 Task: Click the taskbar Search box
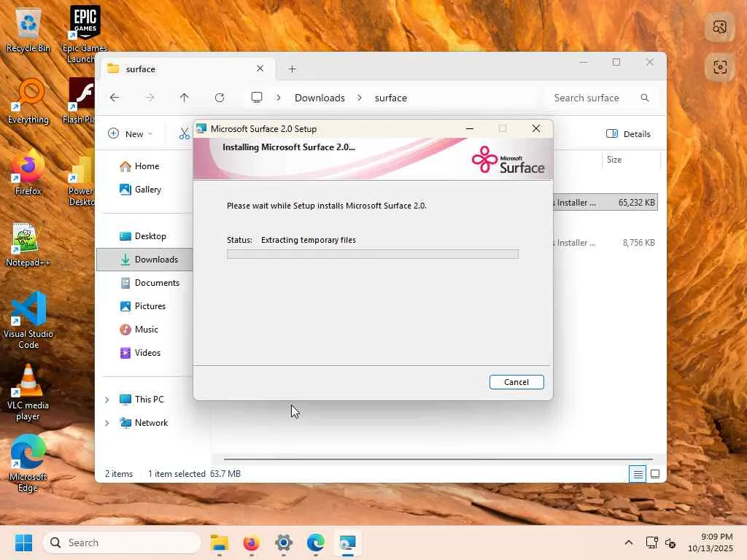click(x=122, y=542)
